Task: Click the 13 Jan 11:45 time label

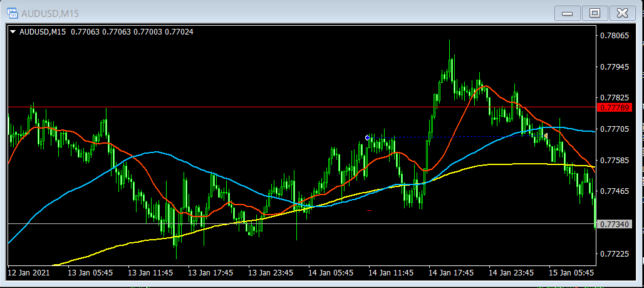Action: click(150, 273)
